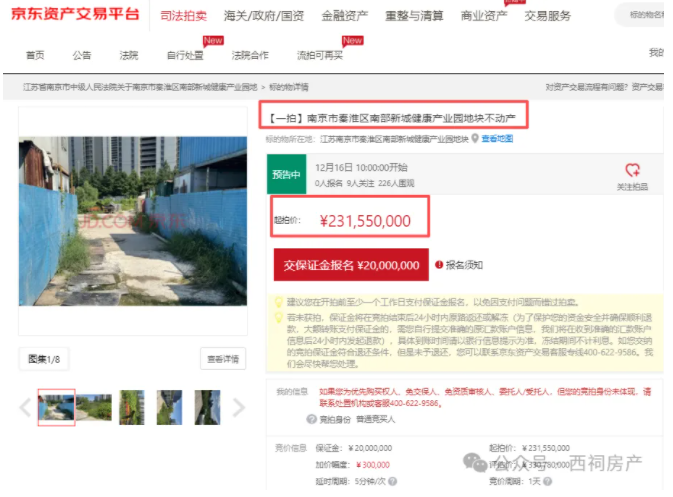The width and height of the screenshot is (673, 497).
Task: Open the 报名须知 link
Action: click(464, 265)
